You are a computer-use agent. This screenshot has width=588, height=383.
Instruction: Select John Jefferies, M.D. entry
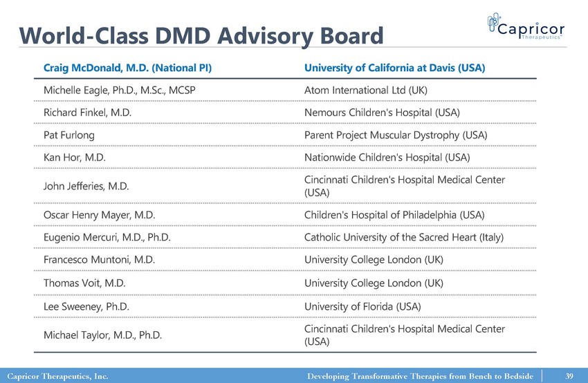(x=86, y=186)
